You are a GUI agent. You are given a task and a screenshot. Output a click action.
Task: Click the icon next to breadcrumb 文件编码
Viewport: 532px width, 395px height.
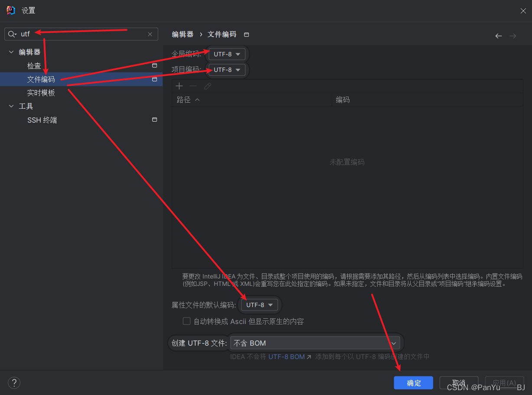(x=247, y=35)
